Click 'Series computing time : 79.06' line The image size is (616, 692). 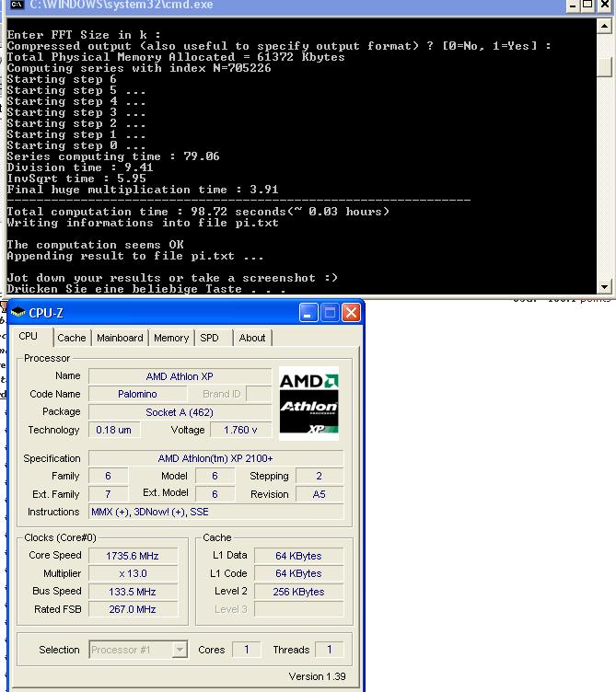113,156
